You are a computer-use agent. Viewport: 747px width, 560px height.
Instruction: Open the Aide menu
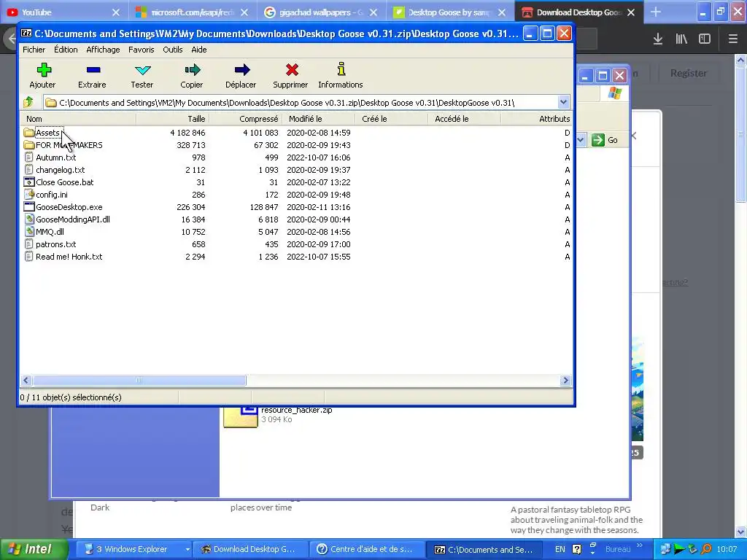[x=198, y=50]
